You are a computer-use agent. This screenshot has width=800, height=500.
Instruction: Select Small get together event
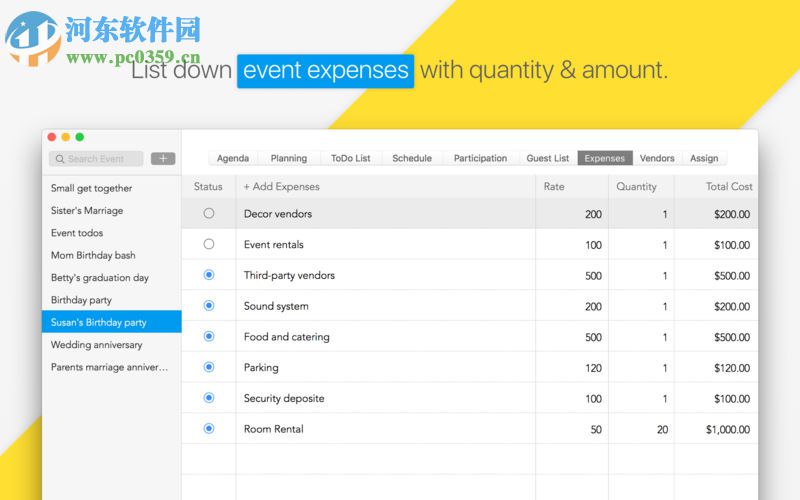point(112,188)
